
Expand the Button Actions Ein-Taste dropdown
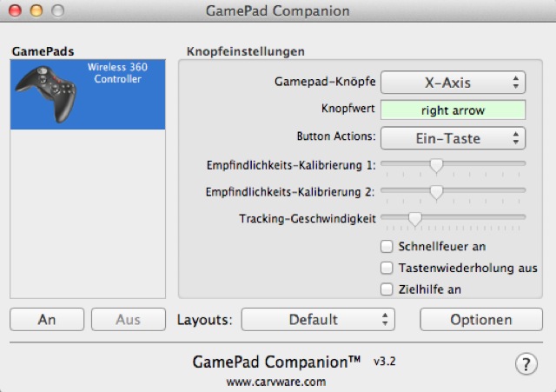[453, 137]
